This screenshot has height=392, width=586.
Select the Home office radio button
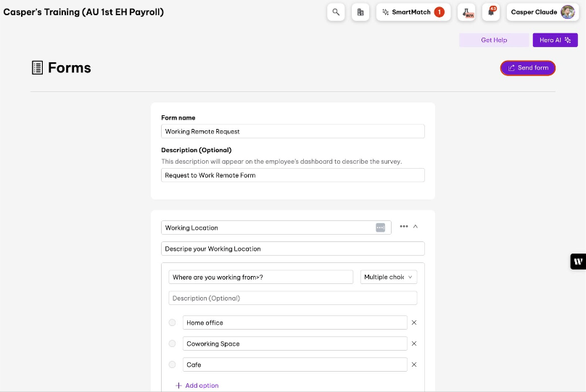(x=173, y=323)
